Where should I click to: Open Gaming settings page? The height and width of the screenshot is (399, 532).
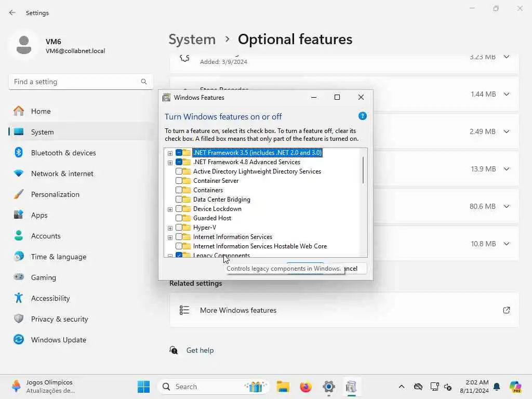click(81, 277)
